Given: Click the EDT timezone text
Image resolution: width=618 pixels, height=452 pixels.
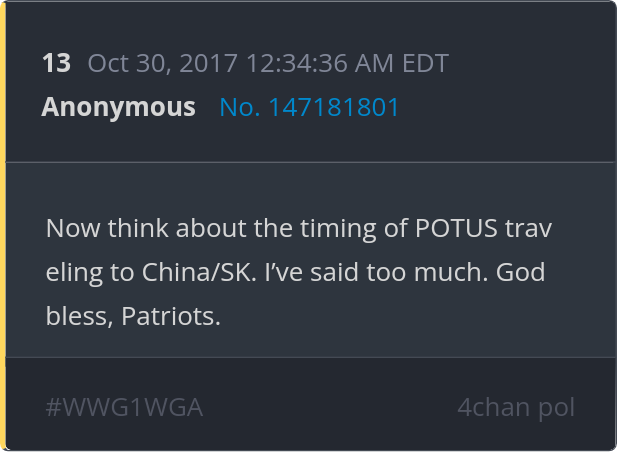Looking at the screenshot, I should point(425,63).
